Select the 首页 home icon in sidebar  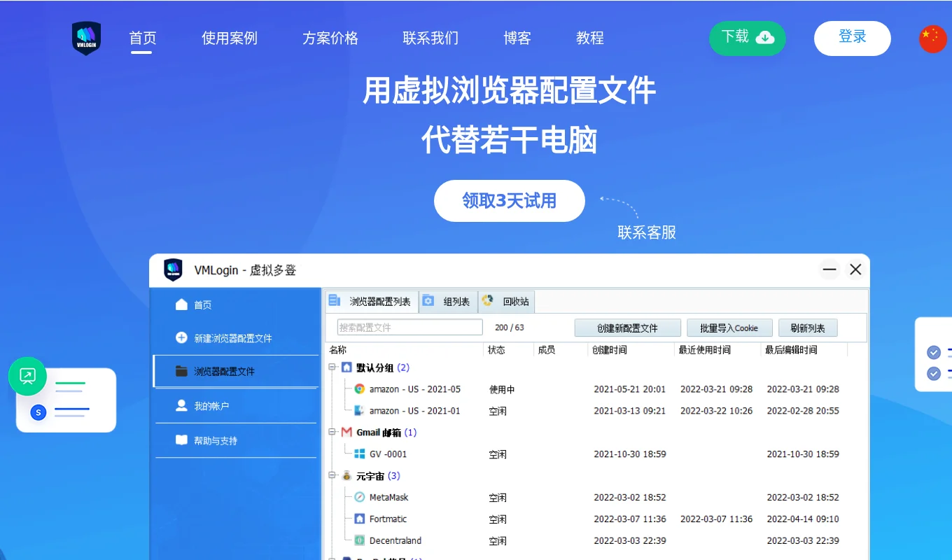[180, 304]
